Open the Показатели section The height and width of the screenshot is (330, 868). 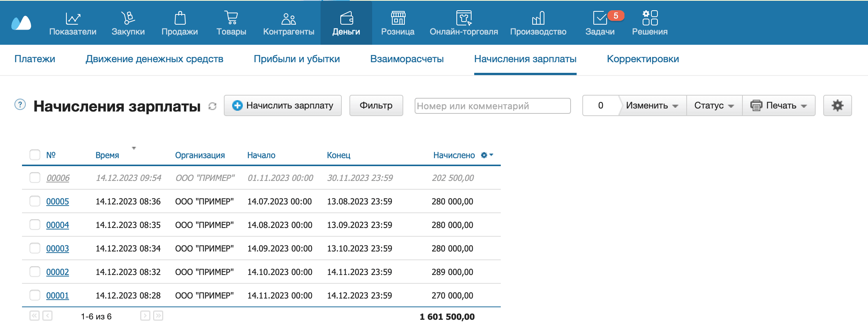point(73,23)
